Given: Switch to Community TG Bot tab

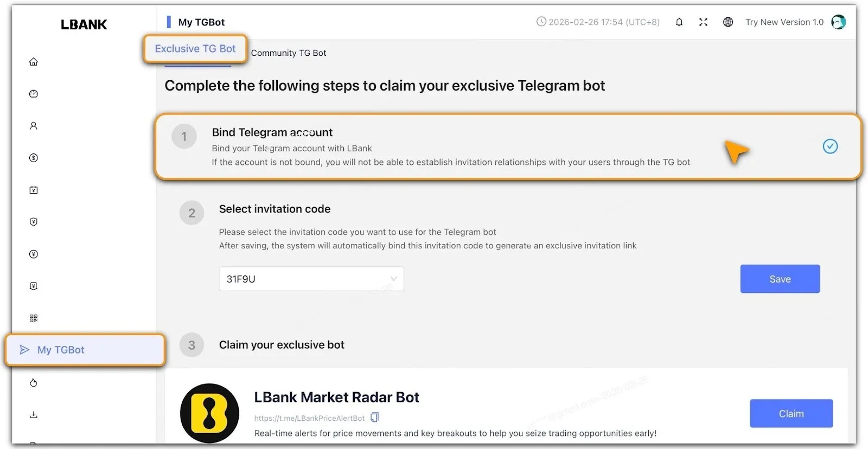Looking at the screenshot, I should 289,53.
